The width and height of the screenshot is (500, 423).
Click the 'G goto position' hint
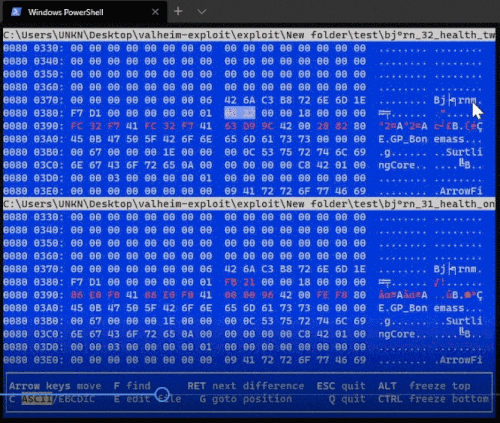pos(246,399)
